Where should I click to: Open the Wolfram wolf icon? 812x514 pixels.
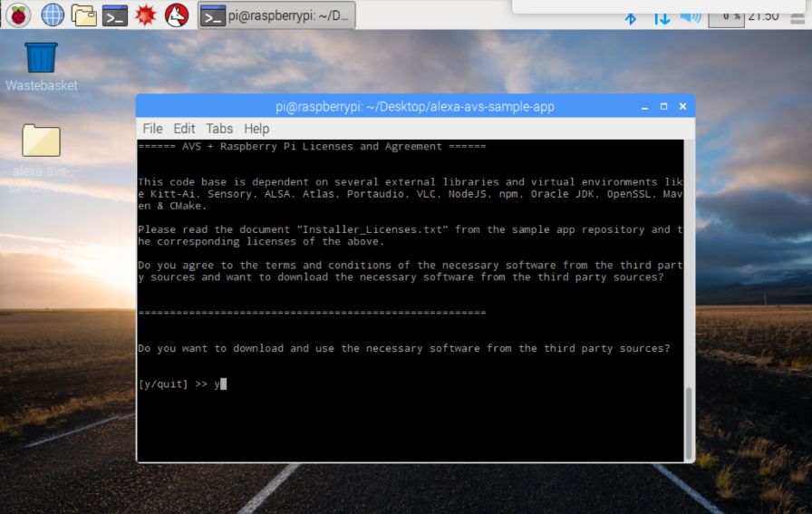coord(177,15)
